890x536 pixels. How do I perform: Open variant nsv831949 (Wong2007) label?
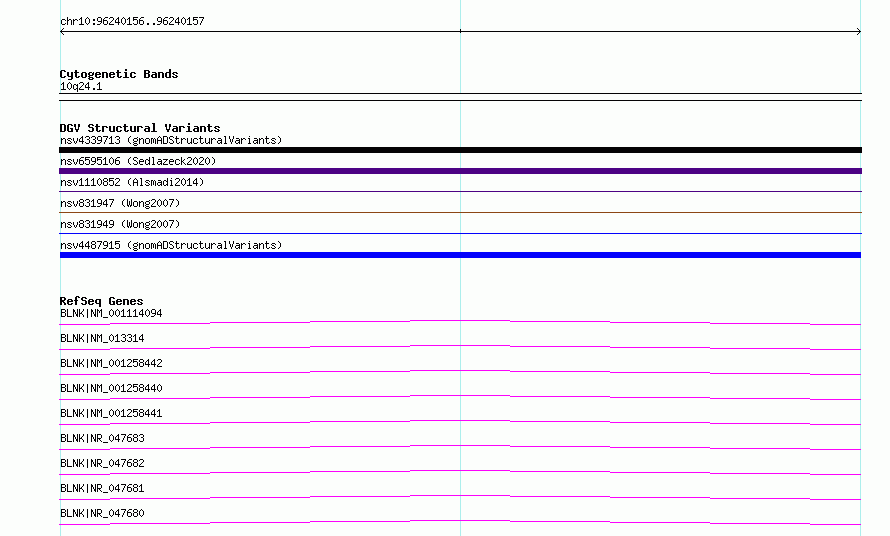120,224
